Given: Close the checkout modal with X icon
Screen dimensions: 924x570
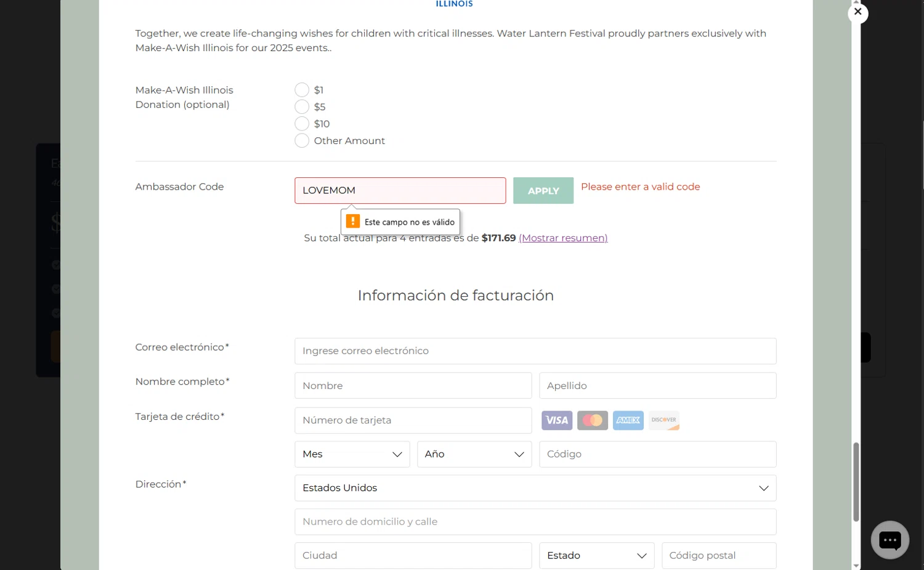Looking at the screenshot, I should [x=857, y=12].
